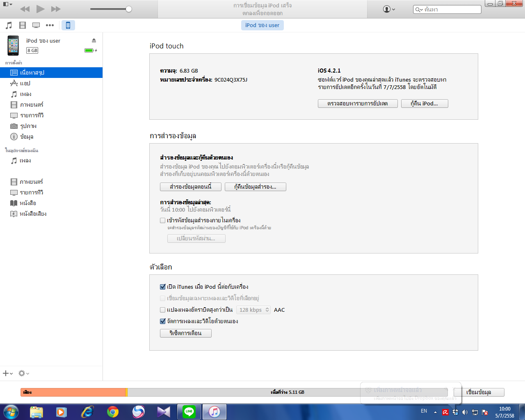Viewport: 525px width, 420px height.
Task: Open Visual Studio from taskbar
Action: click(x=164, y=412)
